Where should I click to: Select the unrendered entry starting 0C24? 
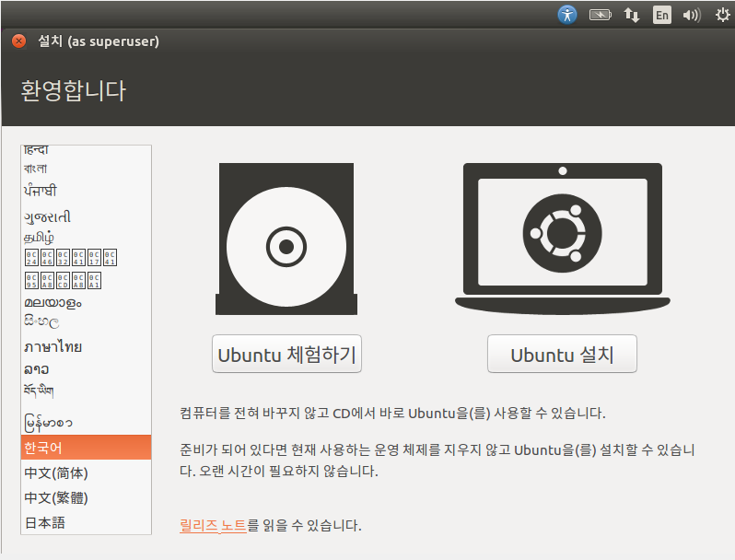click(87, 257)
